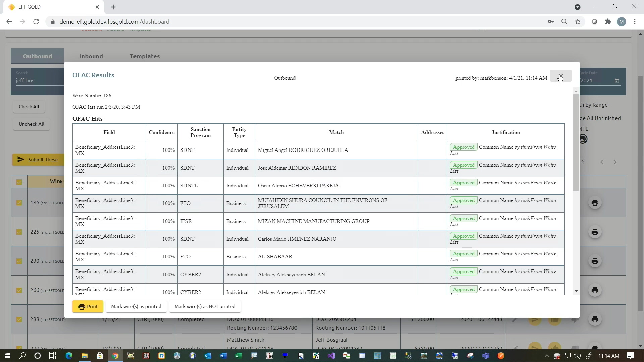Screen dimensions: 644x362
Task: Open Chrome extensions puzzle icon
Action: click(608, 22)
